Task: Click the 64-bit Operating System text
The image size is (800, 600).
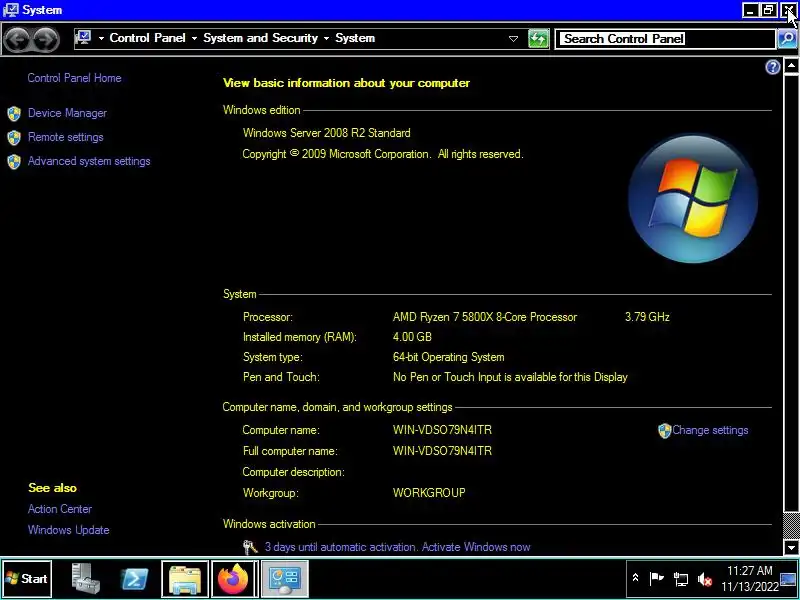Action: point(448,357)
